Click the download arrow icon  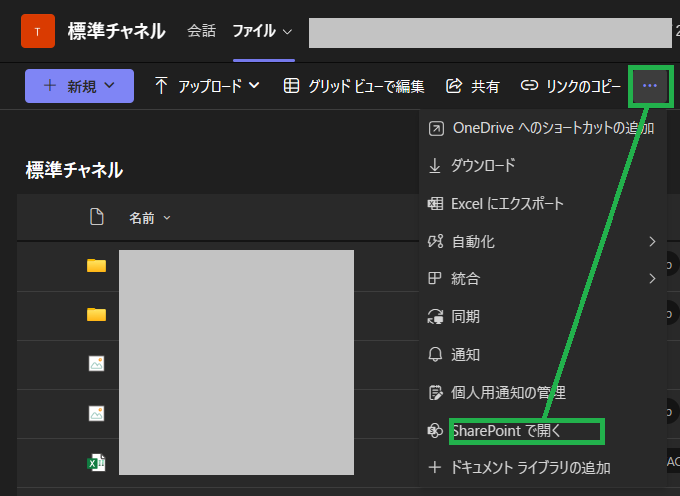(435, 166)
